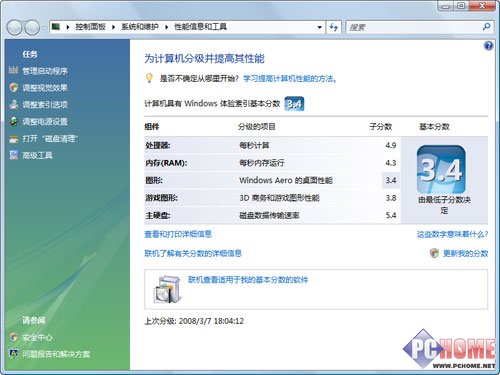Open 问题报告和解决方案 link
The width and height of the screenshot is (500, 375).
(x=56, y=354)
